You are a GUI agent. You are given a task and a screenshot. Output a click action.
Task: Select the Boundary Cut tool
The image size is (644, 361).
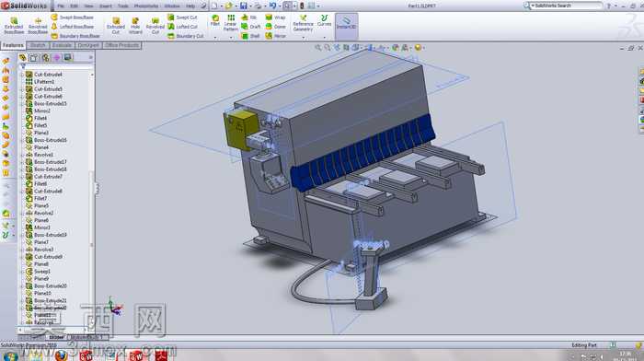coord(185,36)
